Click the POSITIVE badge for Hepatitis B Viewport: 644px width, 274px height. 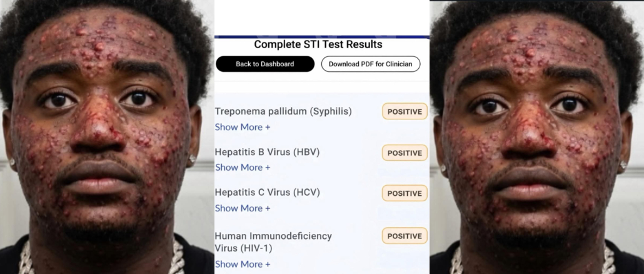(405, 153)
